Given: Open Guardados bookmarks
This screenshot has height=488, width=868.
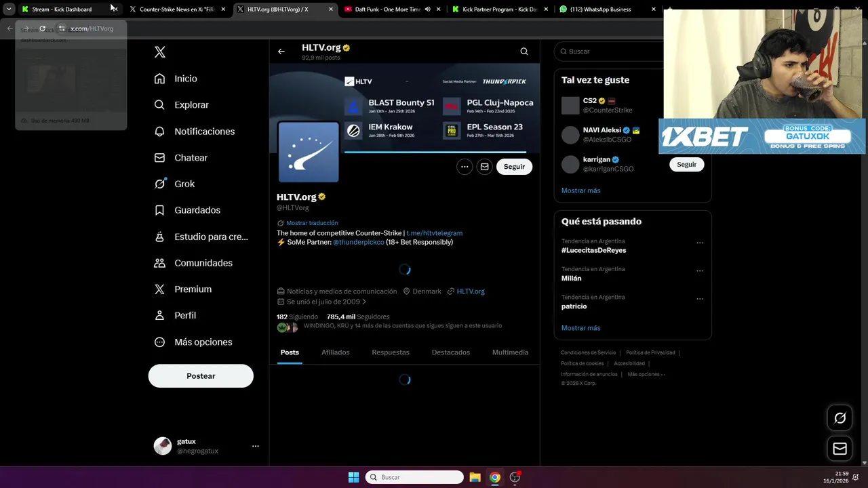Looking at the screenshot, I should (x=187, y=210).
